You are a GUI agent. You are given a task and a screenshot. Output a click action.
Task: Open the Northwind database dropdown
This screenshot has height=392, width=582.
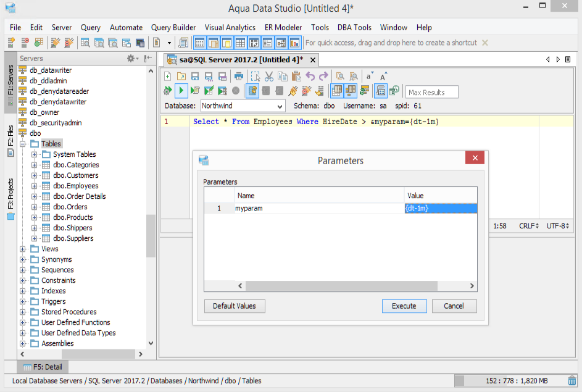click(243, 106)
